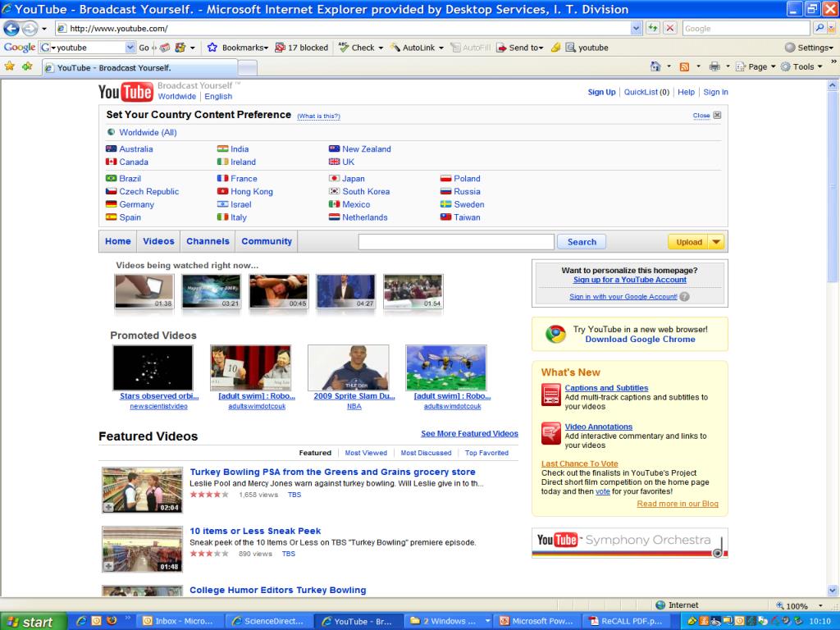The width and height of the screenshot is (840, 630).
Task: Select the Most Viewed filter tab
Action: point(366,453)
